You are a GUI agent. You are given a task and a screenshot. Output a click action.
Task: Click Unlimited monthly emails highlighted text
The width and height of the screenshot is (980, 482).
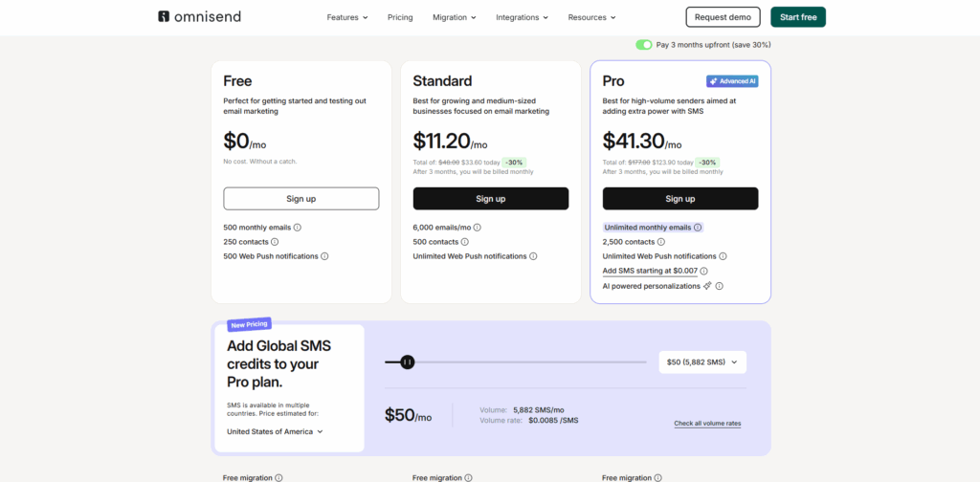click(x=648, y=228)
